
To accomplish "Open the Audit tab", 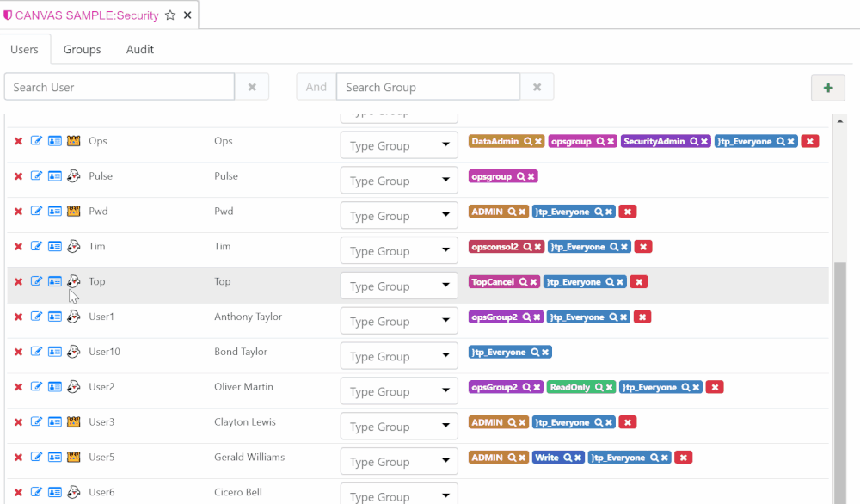I will point(140,50).
